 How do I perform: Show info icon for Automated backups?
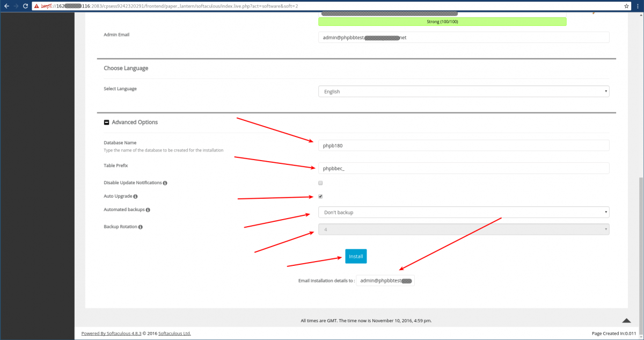click(148, 210)
